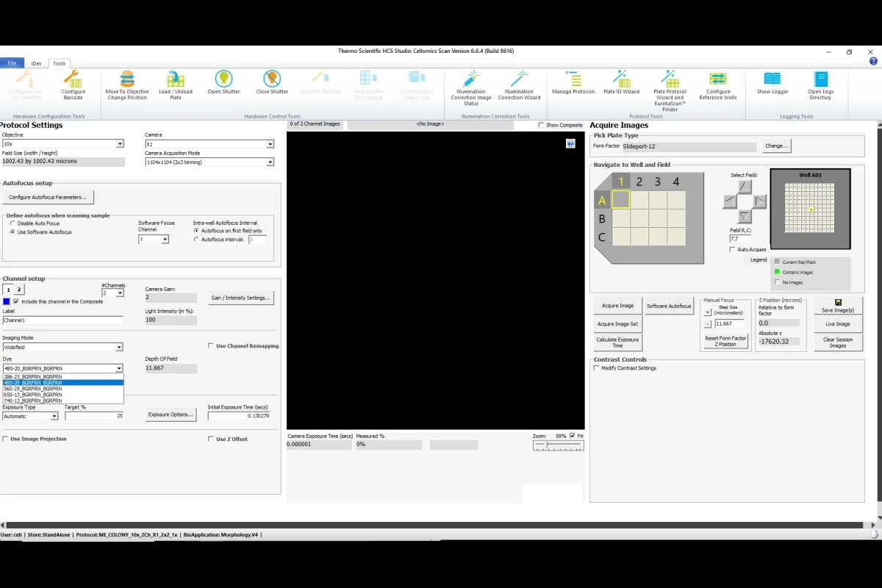Viewport: 882px width, 588px height.
Task: Enable Modify Contrast Settings checkbox
Action: click(596, 368)
